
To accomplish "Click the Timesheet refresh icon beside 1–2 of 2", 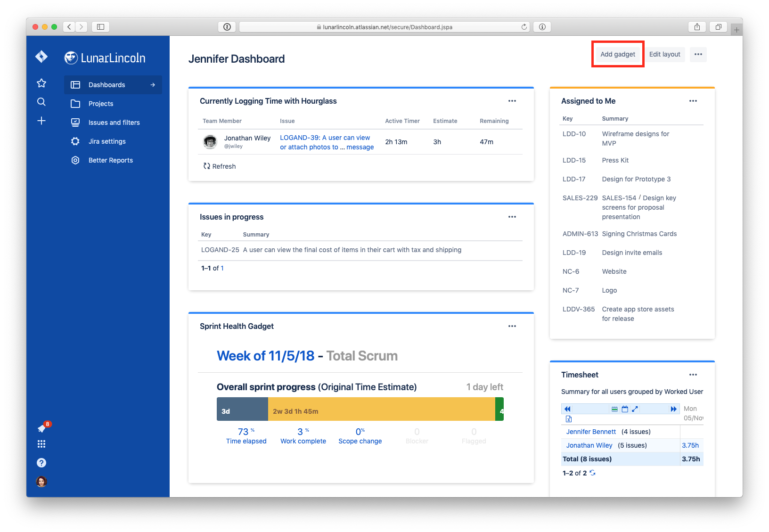I will coord(592,473).
